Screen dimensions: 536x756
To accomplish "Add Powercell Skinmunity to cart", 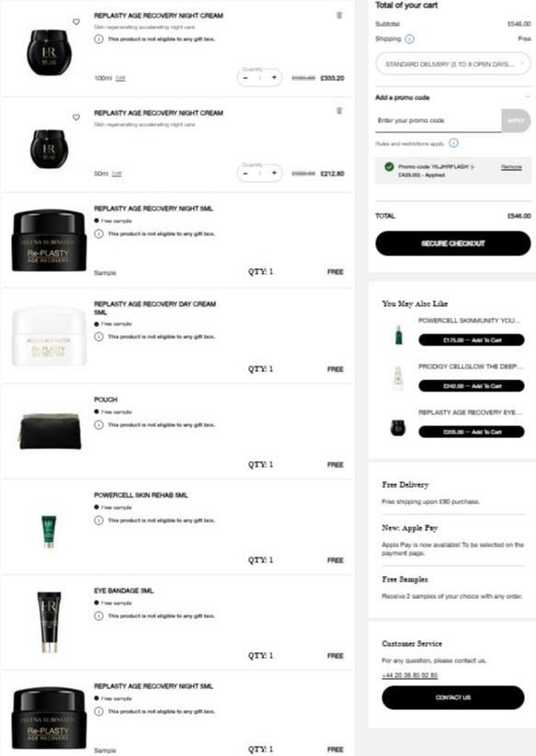I will (x=472, y=340).
